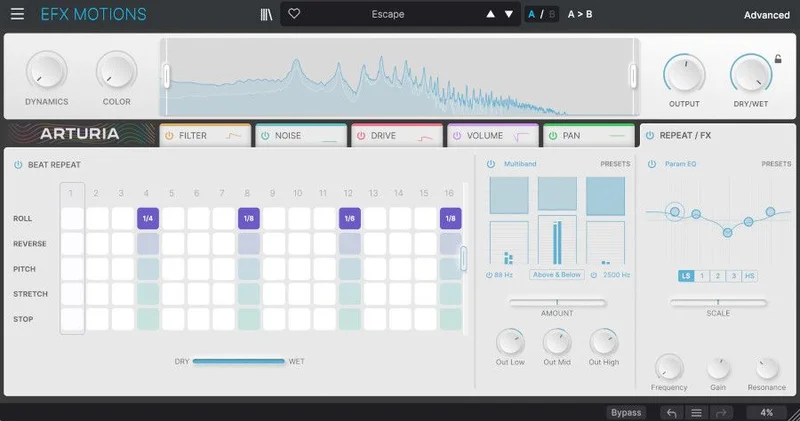Viewport: 800px width, 421px height.
Task: Toggle the 88 Hz crossover power icon
Action: click(x=489, y=275)
